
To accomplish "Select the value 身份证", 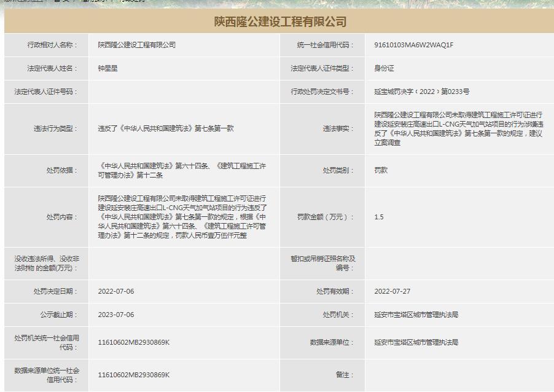I will tap(384, 68).
